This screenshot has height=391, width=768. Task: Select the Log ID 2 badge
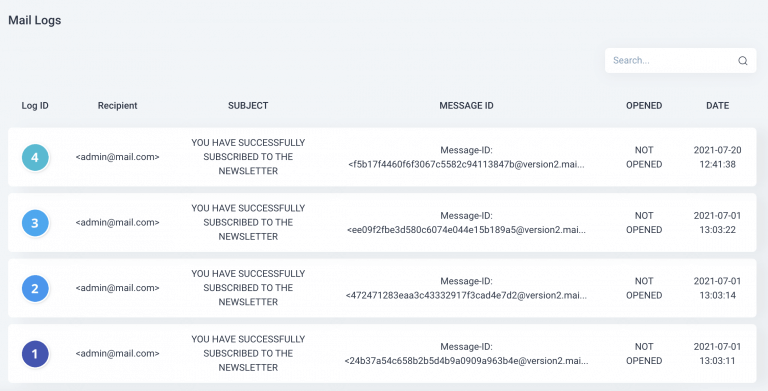35,288
